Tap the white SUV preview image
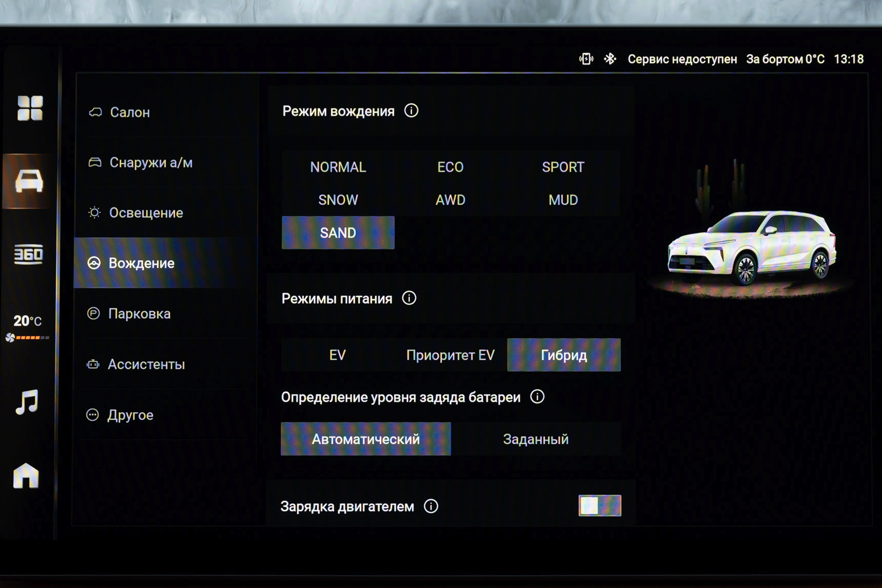The image size is (882, 588). [751, 248]
